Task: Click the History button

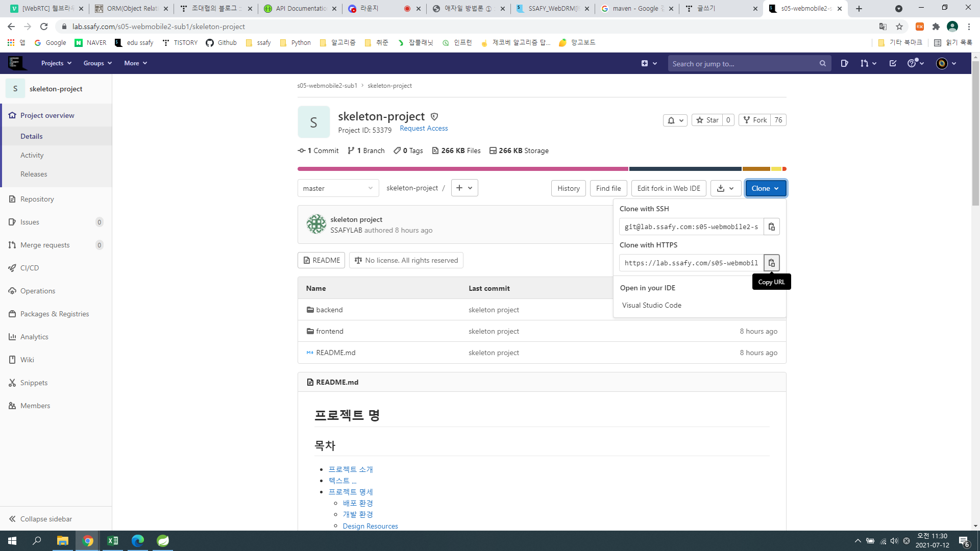Action: pyautogui.click(x=568, y=188)
